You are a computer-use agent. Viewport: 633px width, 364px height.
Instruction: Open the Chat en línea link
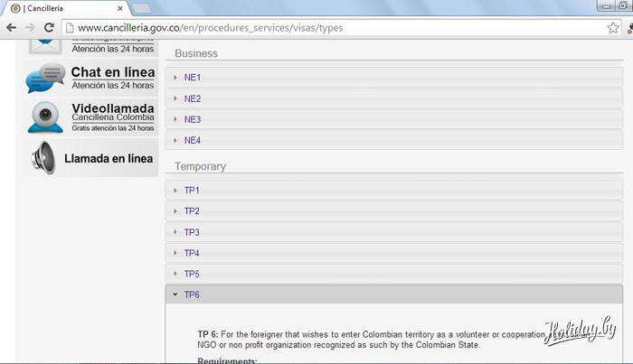point(113,72)
